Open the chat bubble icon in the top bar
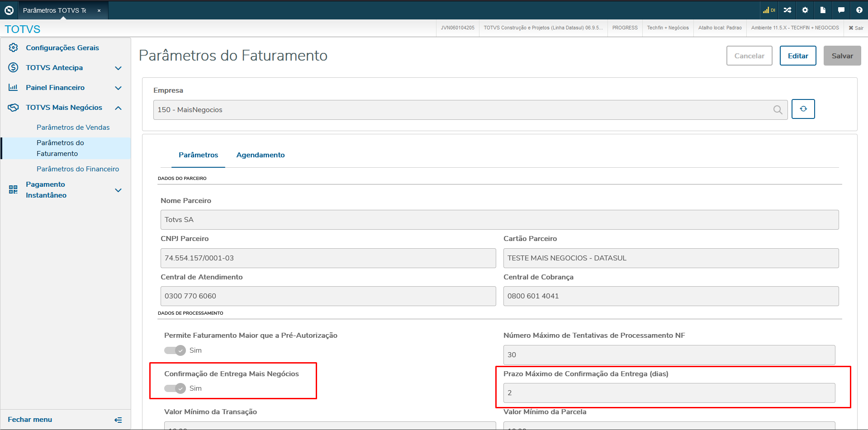The height and width of the screenshot is (430, 868). click(841, 10)
